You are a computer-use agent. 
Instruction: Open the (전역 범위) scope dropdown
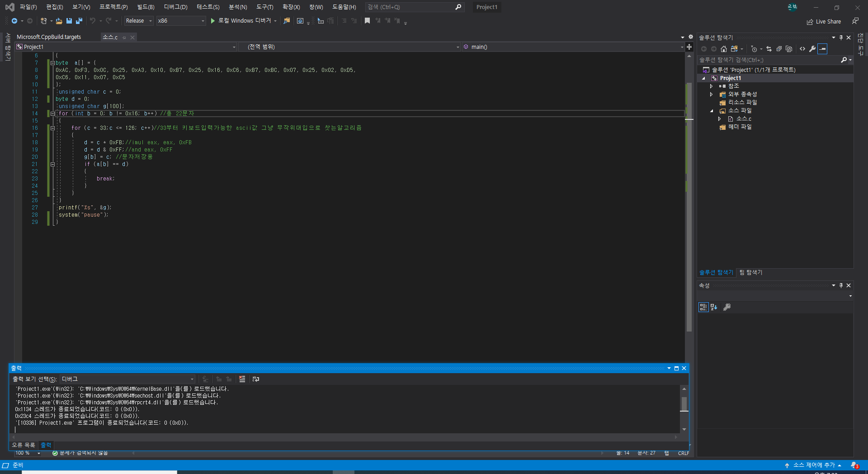349,47
